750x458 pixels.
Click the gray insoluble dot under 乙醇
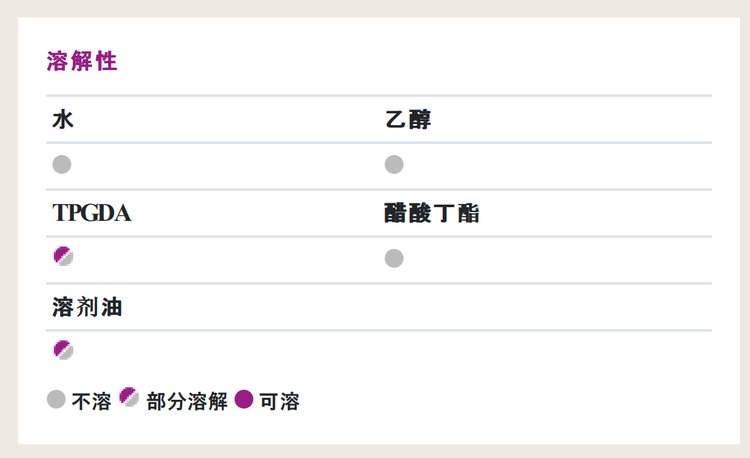pos(394,164)
